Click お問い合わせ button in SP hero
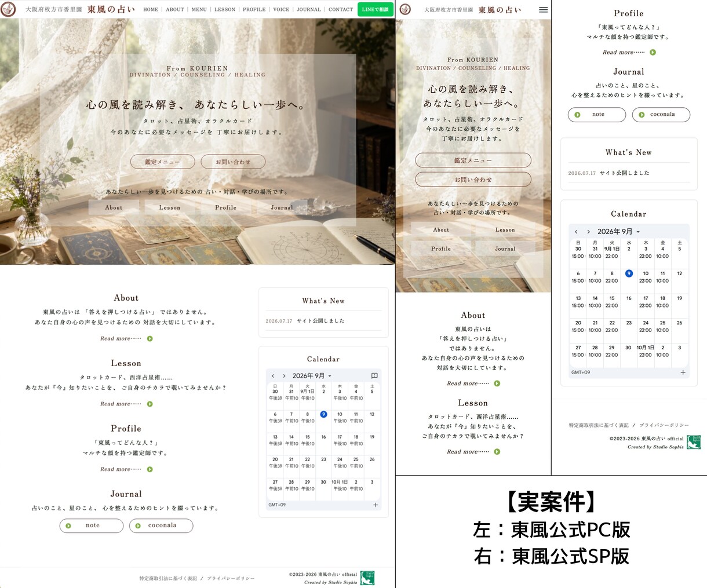Viewport: 707px width, 588px height. [473, 180]
